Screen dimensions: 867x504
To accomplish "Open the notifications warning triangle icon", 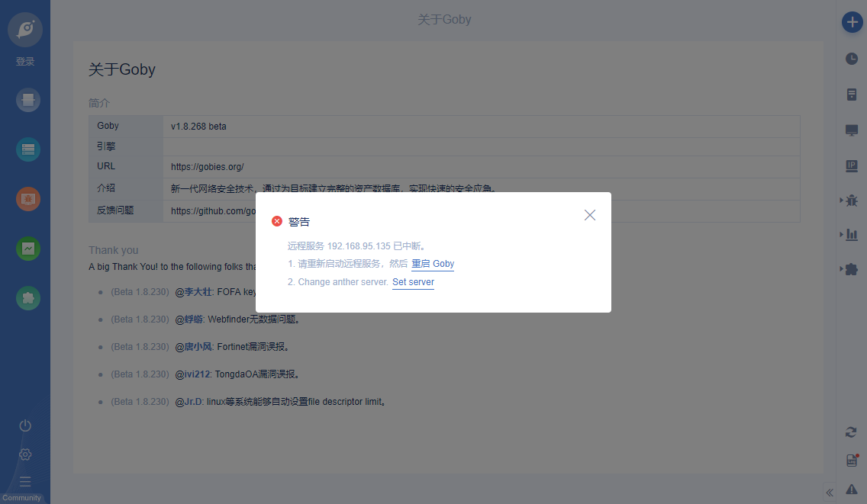I will (851, 489).
